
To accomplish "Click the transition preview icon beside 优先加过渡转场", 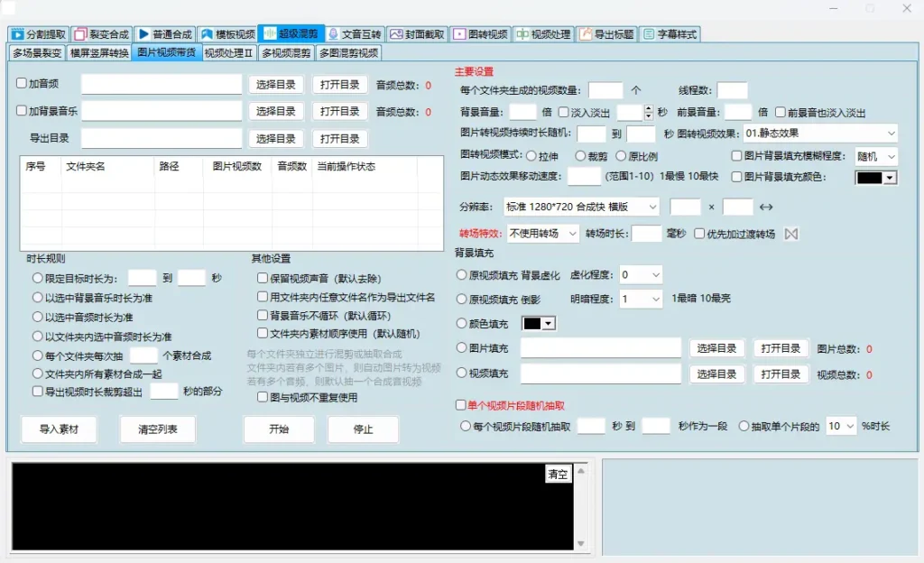I will [x=790, y=235].
